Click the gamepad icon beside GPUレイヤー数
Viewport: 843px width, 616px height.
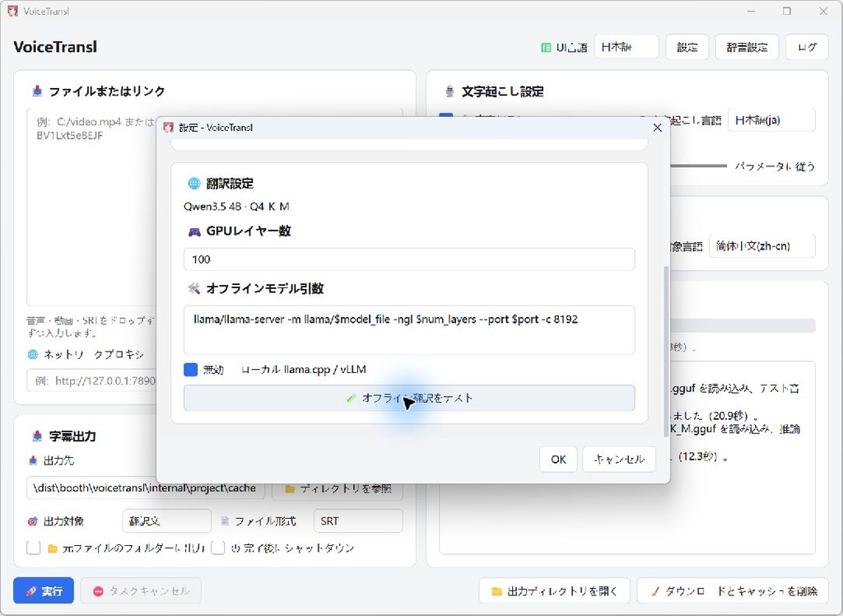(x=194, y=232)
